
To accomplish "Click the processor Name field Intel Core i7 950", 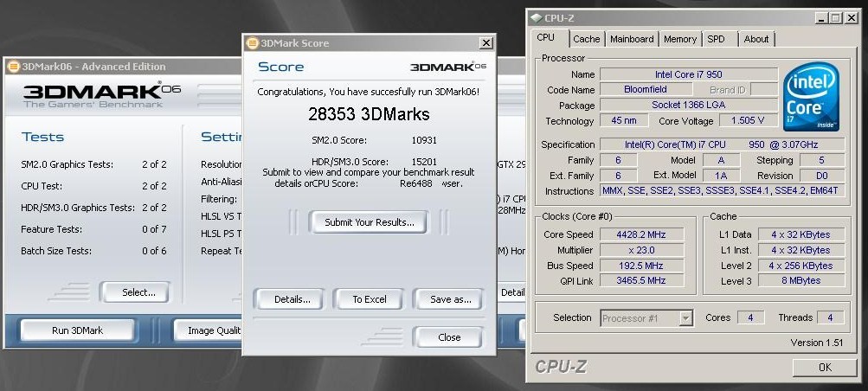I will (x=688, y=74).
